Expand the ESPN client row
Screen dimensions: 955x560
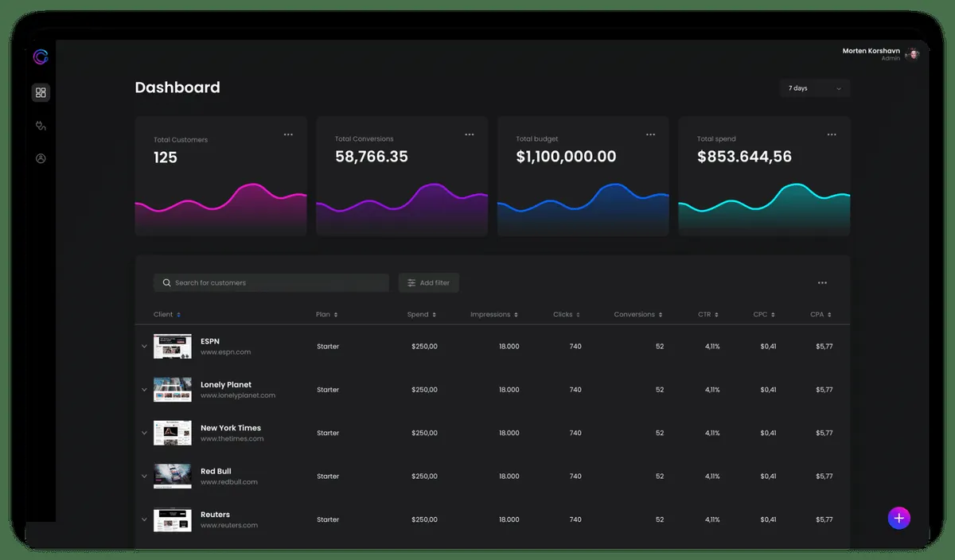[x=144, y=347]
